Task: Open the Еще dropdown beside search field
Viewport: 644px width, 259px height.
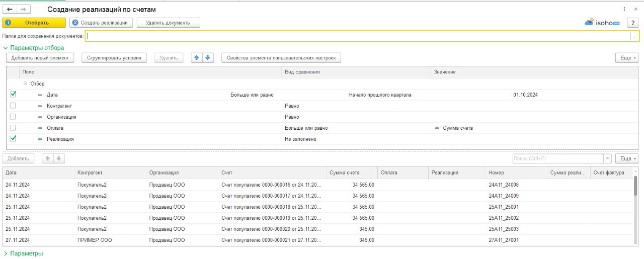Action: click(627, 158)
